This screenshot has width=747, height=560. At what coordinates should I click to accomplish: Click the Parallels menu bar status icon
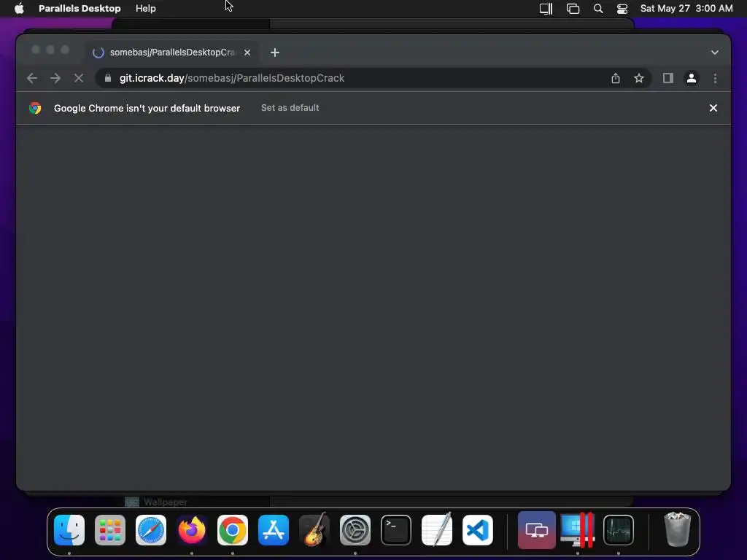(546, 9)
